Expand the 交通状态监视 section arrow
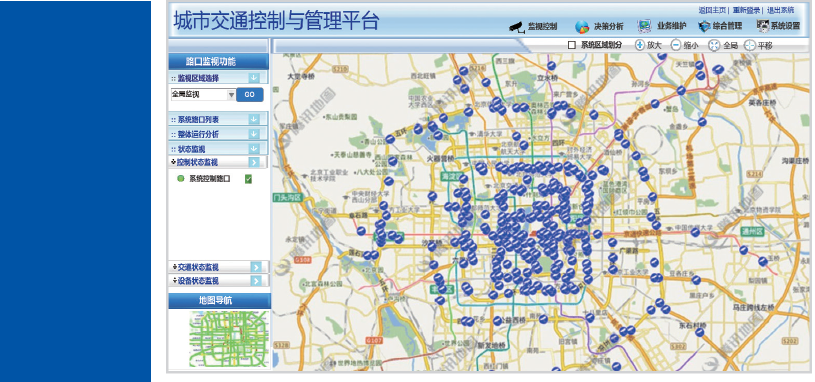 (256, 267)
